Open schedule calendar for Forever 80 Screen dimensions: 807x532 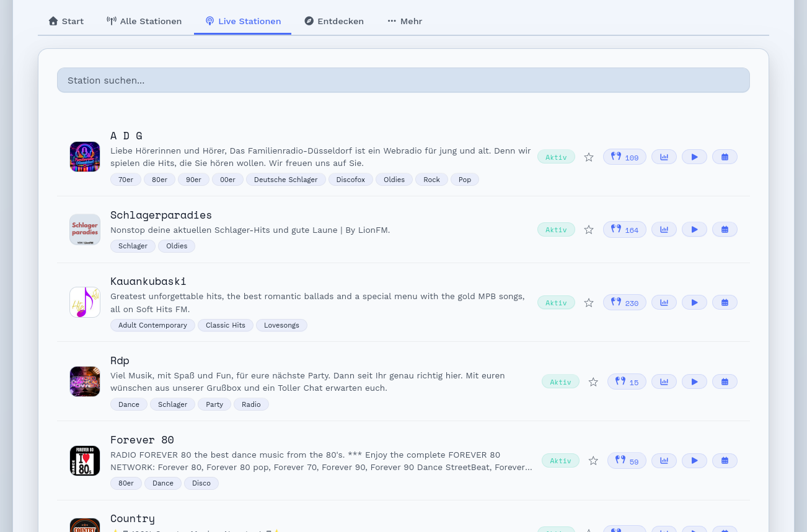(725, 461)
